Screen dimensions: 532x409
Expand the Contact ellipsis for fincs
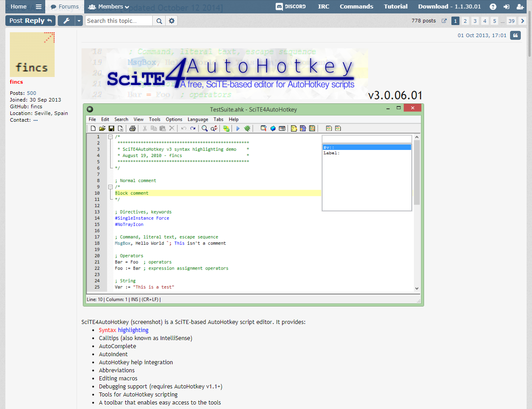[36, 120]
